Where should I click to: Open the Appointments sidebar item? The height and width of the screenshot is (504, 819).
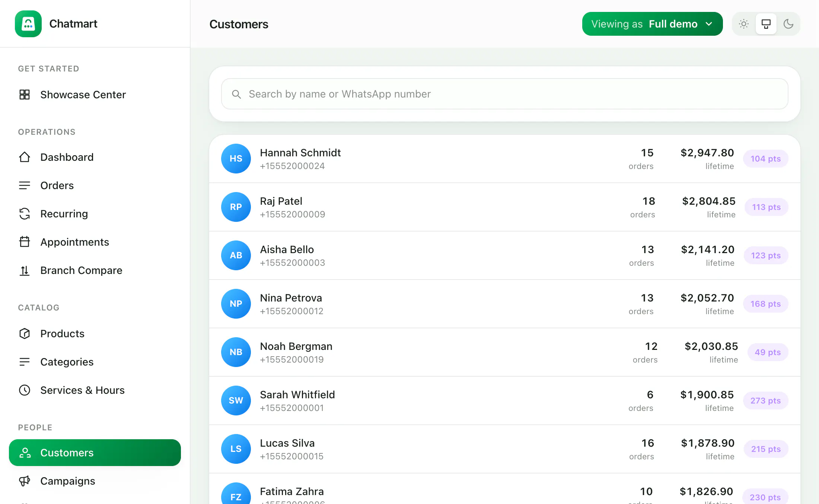pos(95,242)
